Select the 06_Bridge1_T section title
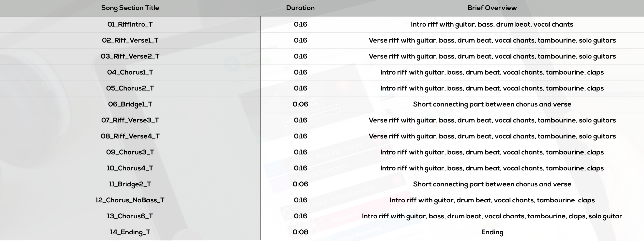Screen dimensions: 644x241 pos(130,105)
